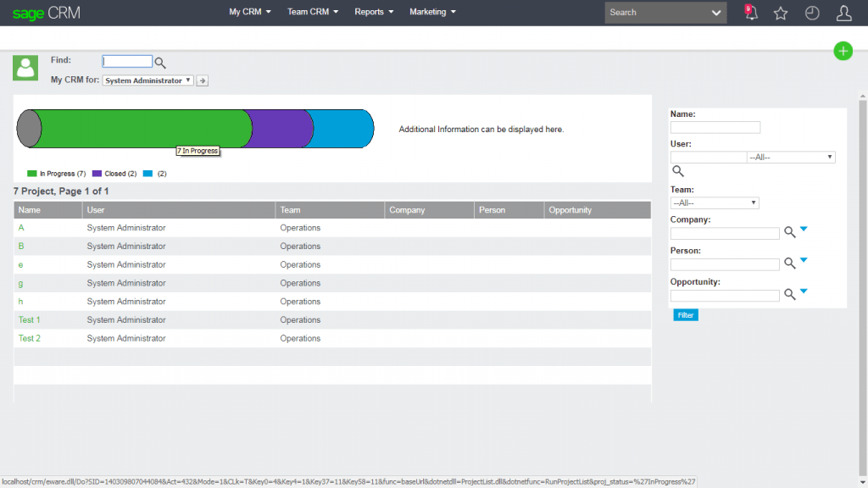Click the favorites star icon

781,12
